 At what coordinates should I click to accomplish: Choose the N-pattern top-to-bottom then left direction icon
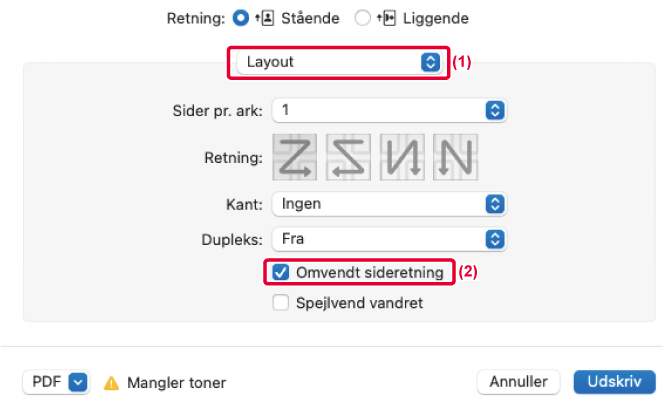point(456,158)
